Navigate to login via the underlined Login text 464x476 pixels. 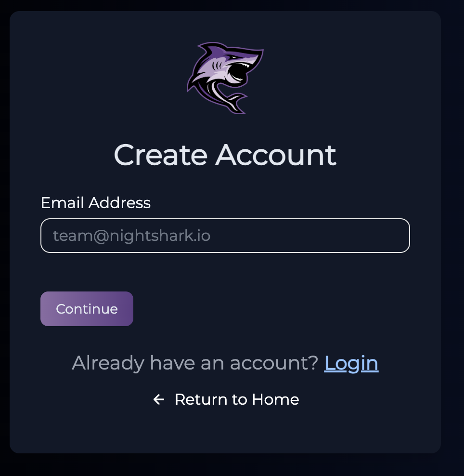(351, 363)
